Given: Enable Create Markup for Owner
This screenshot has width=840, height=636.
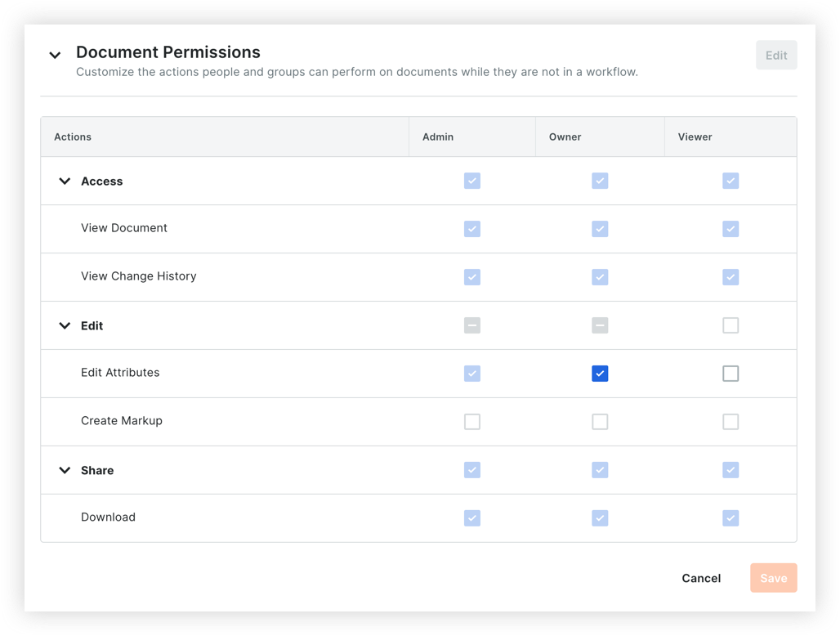Looking at the screenshot, I should [601, 422].
